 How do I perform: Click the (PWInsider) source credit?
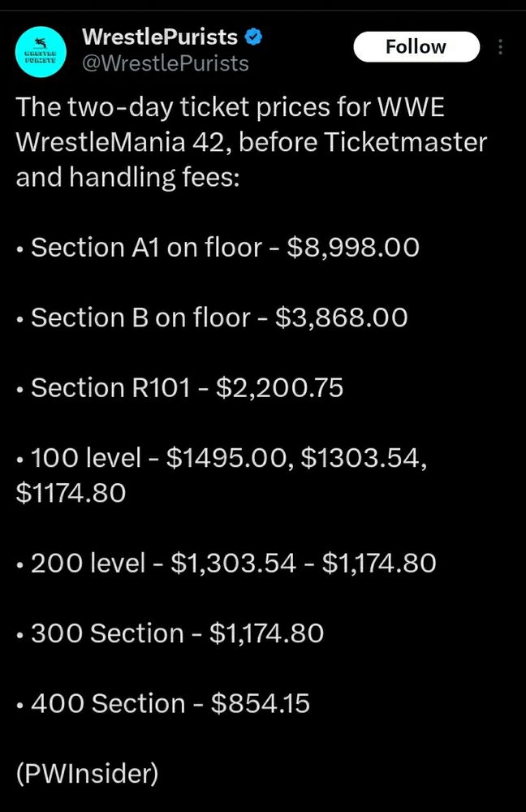(87, 774)
